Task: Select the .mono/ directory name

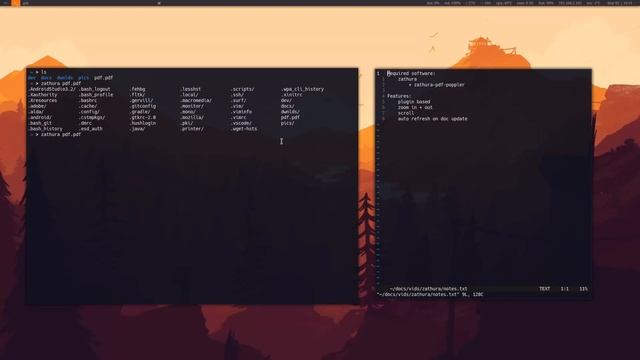Action: [x=188, y=112]
